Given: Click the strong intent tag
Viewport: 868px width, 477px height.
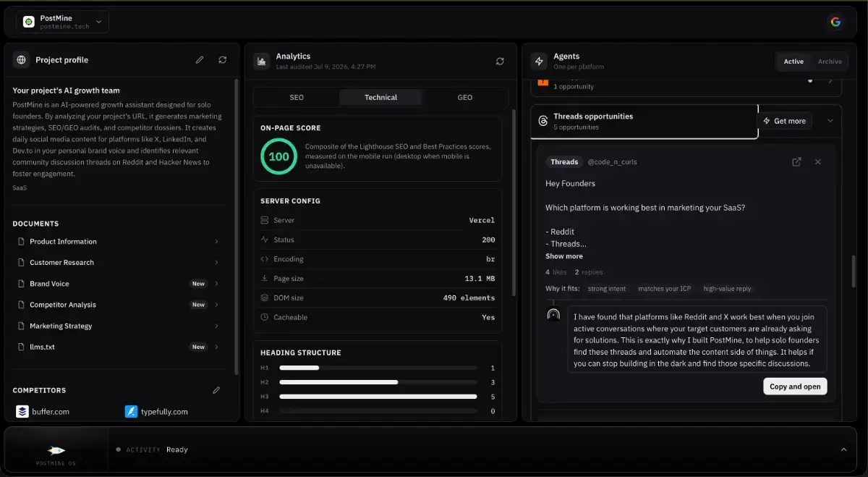Looking at the screenshot, I should tap(607, 289).
